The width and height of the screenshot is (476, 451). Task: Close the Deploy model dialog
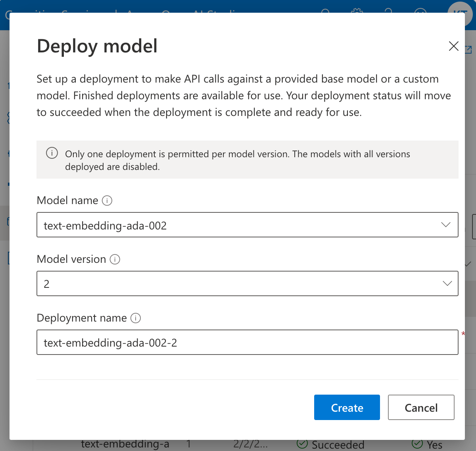pos(453,46)
